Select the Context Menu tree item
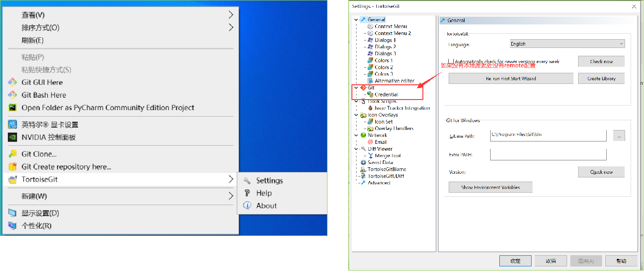 tap(391, 26)
